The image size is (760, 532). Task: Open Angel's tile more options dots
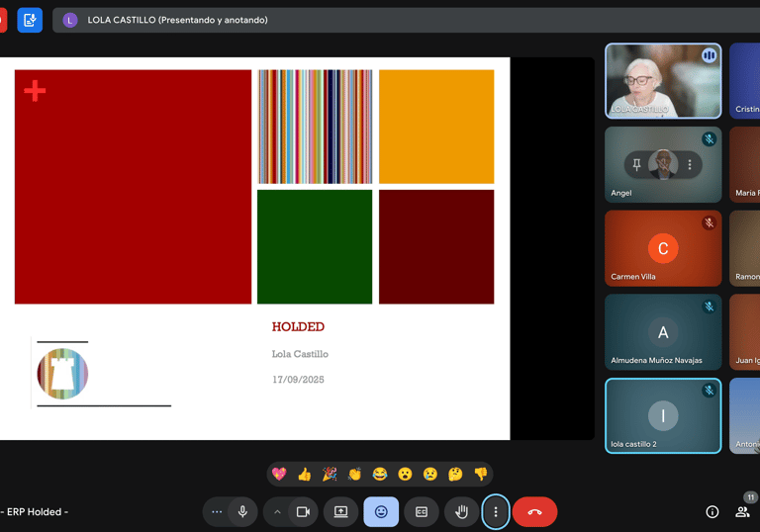[x=689, y=165]
